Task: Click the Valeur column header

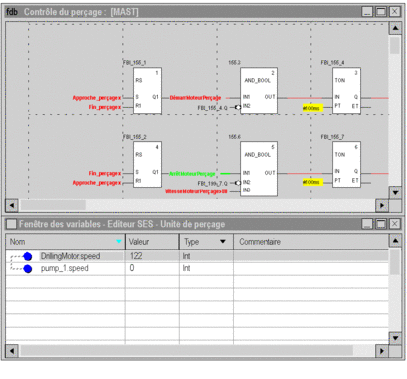Action: (152, 242)
